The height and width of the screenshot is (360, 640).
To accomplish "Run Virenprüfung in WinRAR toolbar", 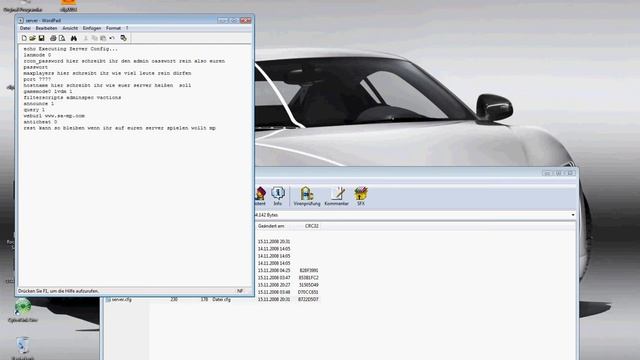I will [307, 196].
